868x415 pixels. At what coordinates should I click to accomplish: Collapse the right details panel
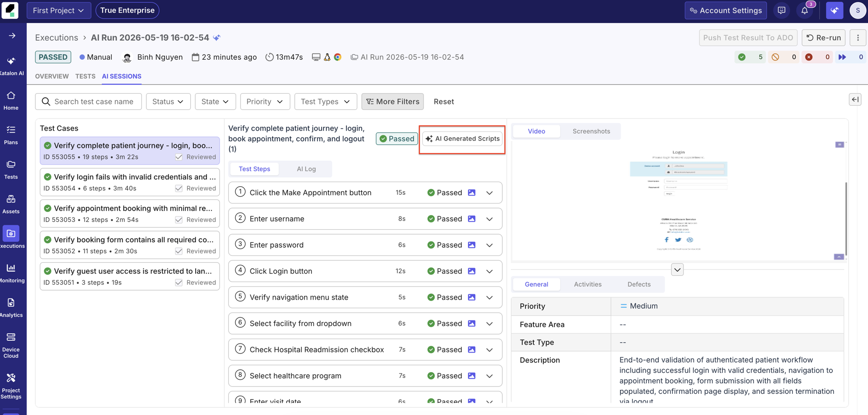(x=855, y=99)
